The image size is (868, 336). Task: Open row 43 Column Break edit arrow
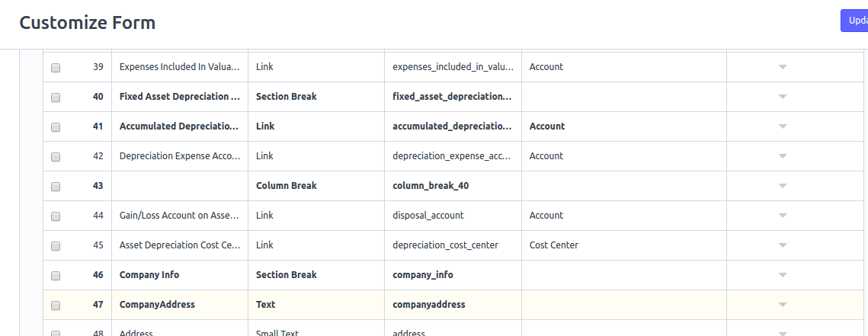782,186
